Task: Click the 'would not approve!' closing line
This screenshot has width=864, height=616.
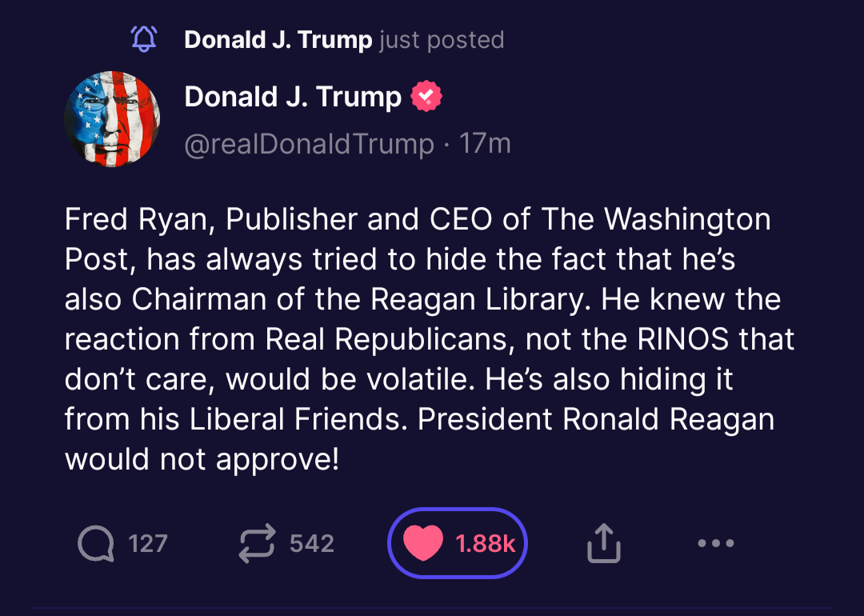Action: pyautogui.click(x=202, y=459)
